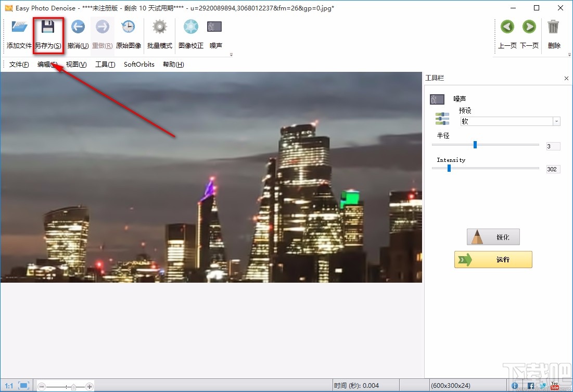Click the 时间 (秒): 0.004 status text

coord(356,386)
